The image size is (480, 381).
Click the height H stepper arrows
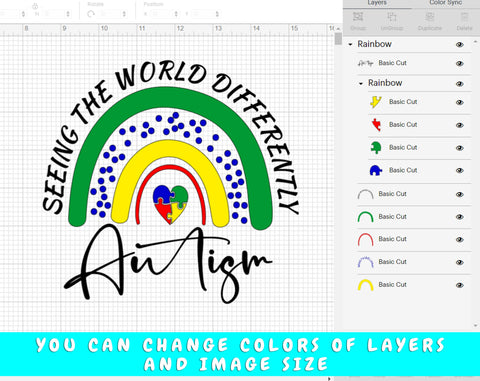[68, 14]
